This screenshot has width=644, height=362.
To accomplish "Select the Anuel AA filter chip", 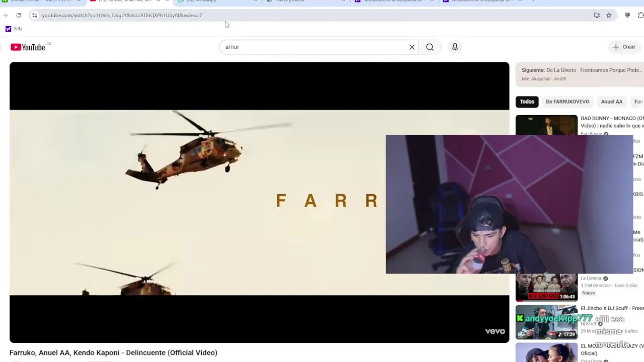I will pos(611,102).
